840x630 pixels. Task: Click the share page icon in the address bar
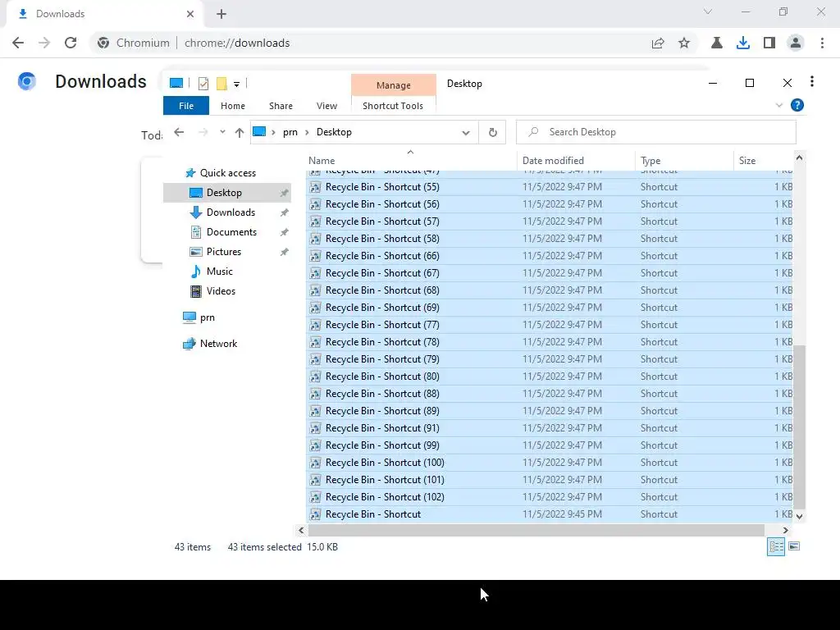click(x=658, y=43)
